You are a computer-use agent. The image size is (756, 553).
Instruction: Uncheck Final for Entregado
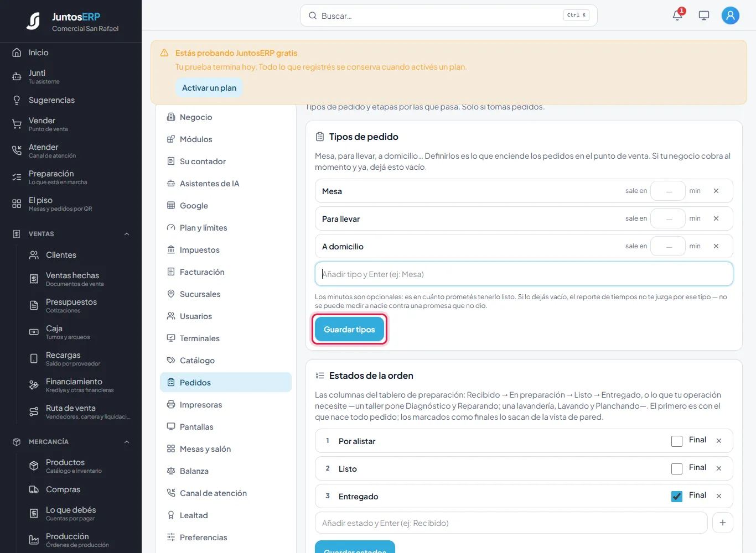pyautogui.click(x=677, y=497)
